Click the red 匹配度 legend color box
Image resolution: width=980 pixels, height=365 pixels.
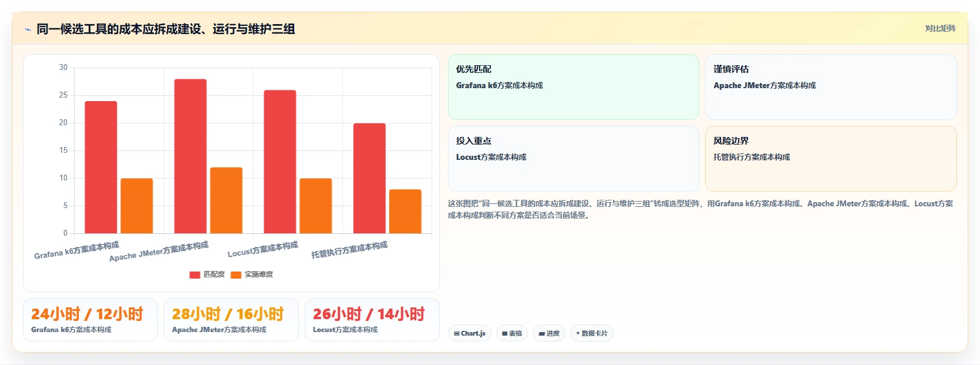pos(195,274)
